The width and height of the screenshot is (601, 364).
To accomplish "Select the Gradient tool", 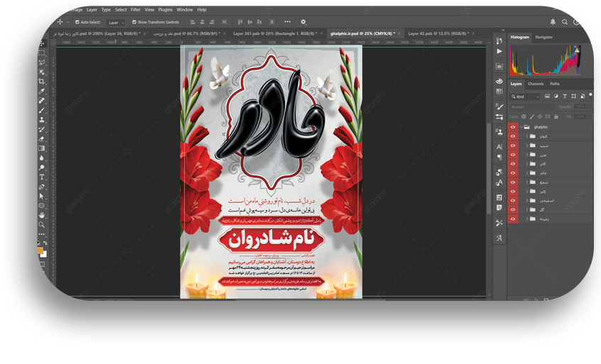I will tap(43, 148).
